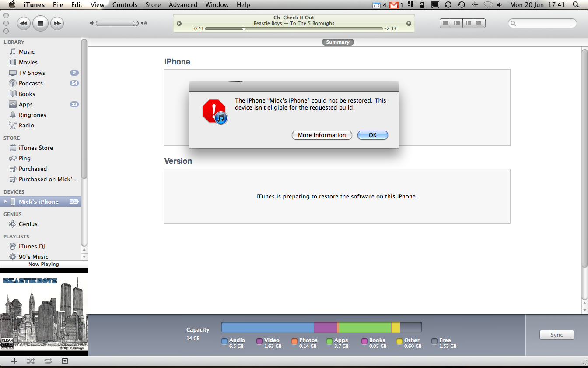Screen dimensions: 588x368
Task: Switch to album list view
Action: [457, 23]
